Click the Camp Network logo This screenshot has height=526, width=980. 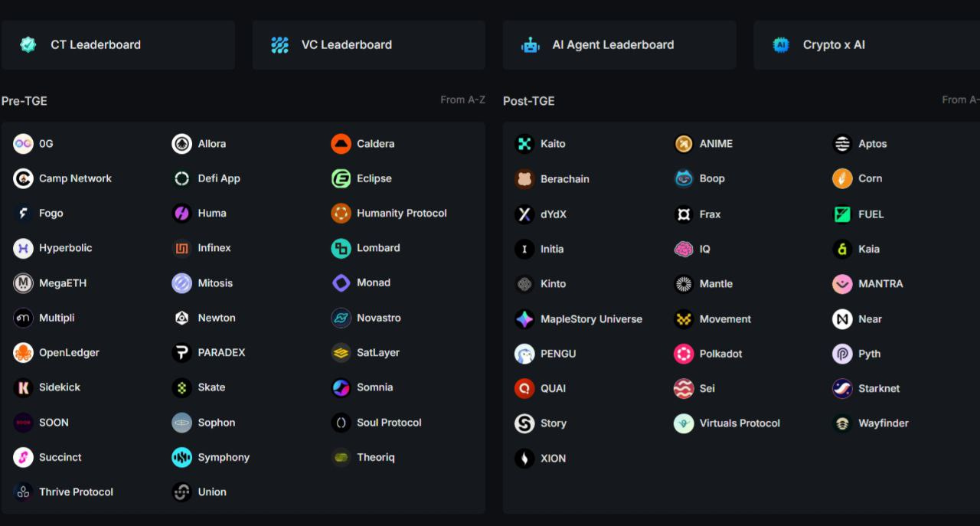[23, 178]
